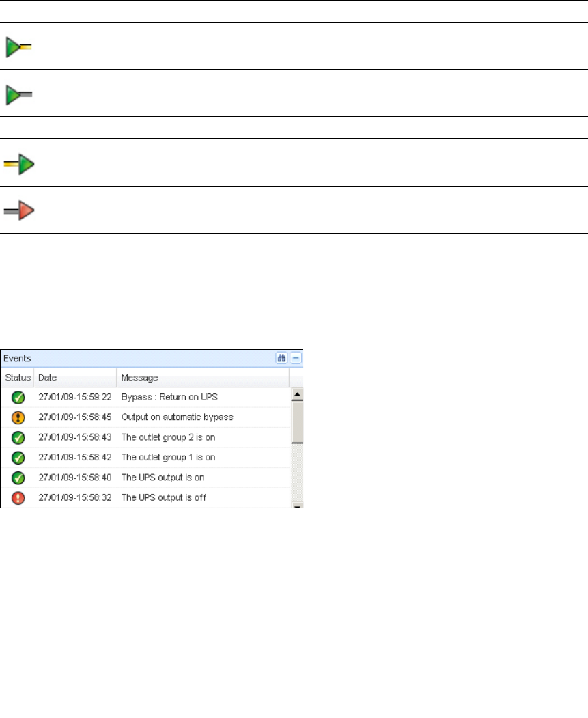Click the Message column header
The height and width of the screenshot is (718, 588).
(203, 378)
